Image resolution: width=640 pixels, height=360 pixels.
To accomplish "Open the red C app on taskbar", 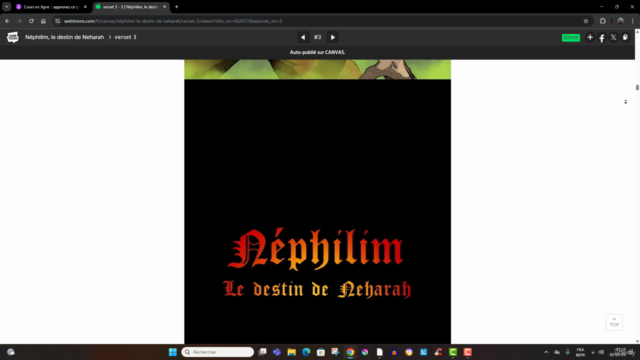I will (468, 352).
